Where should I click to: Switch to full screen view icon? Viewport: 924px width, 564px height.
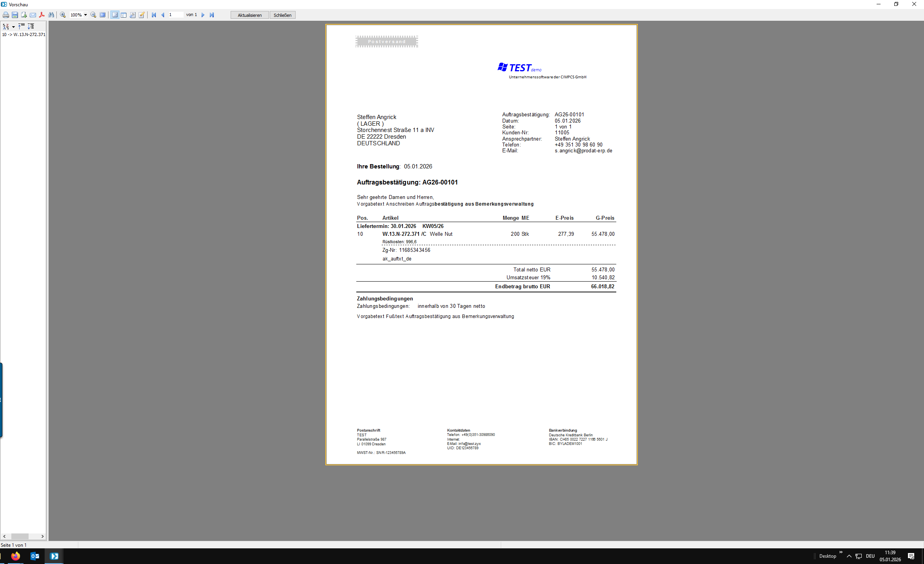pos(103,15)
